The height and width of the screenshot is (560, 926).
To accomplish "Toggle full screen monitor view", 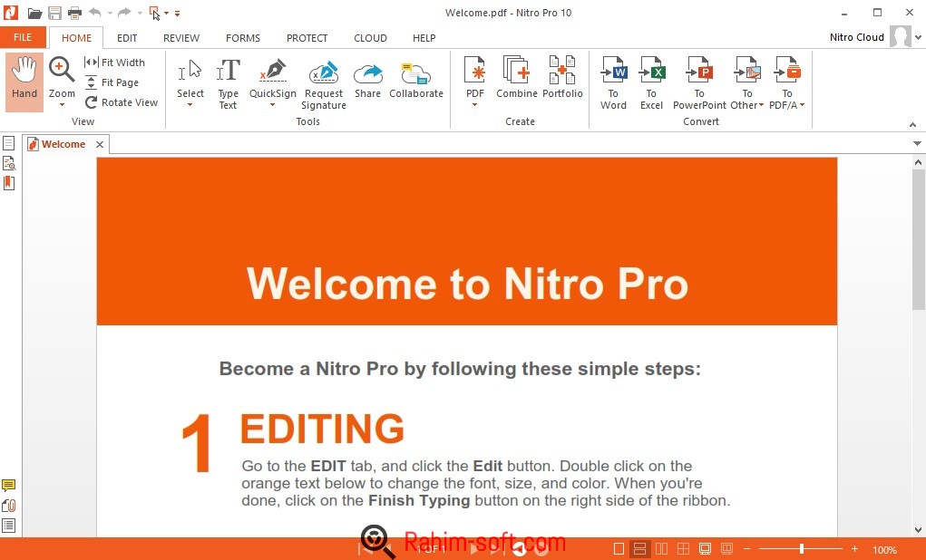I will point(705,549).
